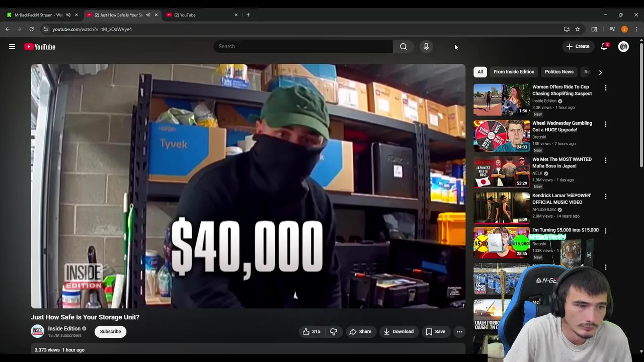Select the From Inside Edition chip
The width and height of the screenshot is (644, 362).
tap(514, 72)
